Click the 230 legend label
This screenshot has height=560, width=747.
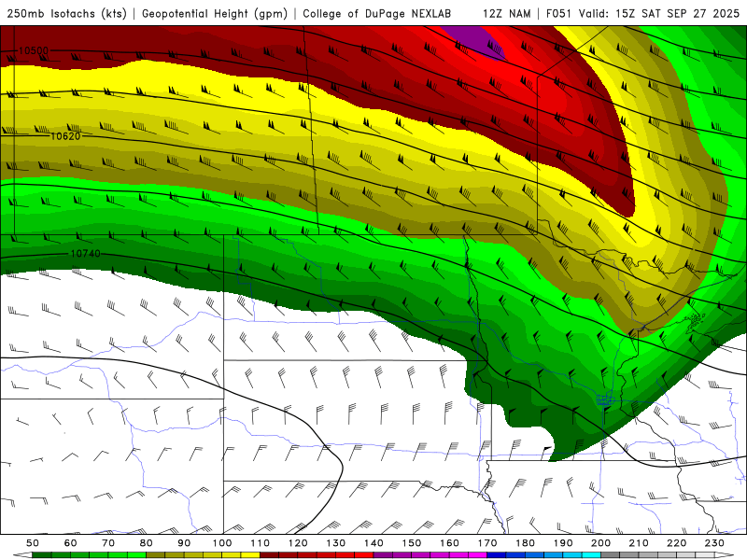(x=714, y=543)
